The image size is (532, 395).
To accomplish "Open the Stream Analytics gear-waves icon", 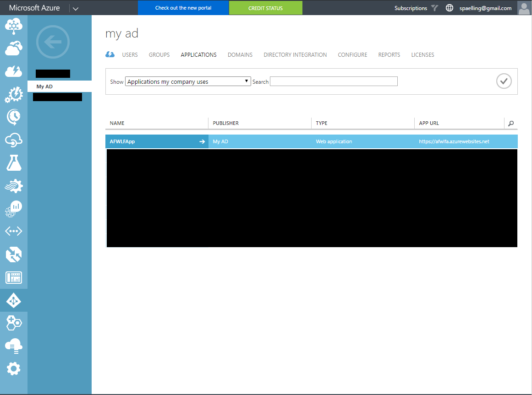I will tap(14, 186).
